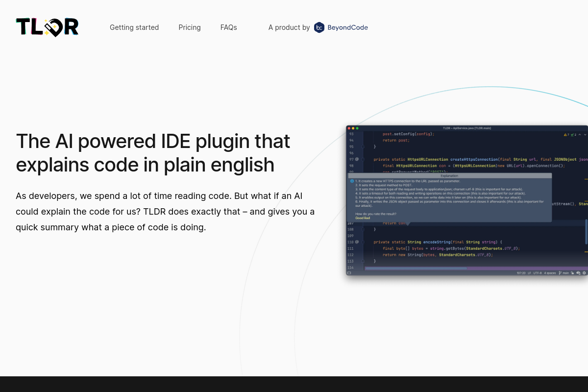Jump to next highlighted error with down chevron
This screenshot has height=392, width=588.
coord(585,135)
